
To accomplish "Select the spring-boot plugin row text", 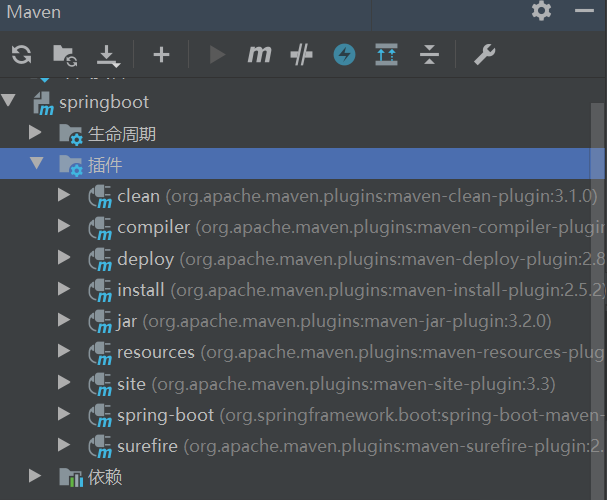I will click(x=361, y=416).
